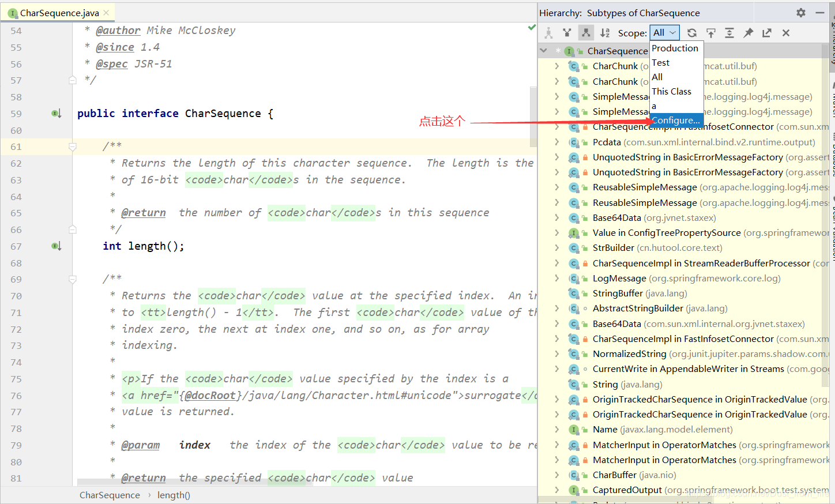Click implementations gutter icon on line 67
This screenshot has height=504, width=835.
[56, 246]
